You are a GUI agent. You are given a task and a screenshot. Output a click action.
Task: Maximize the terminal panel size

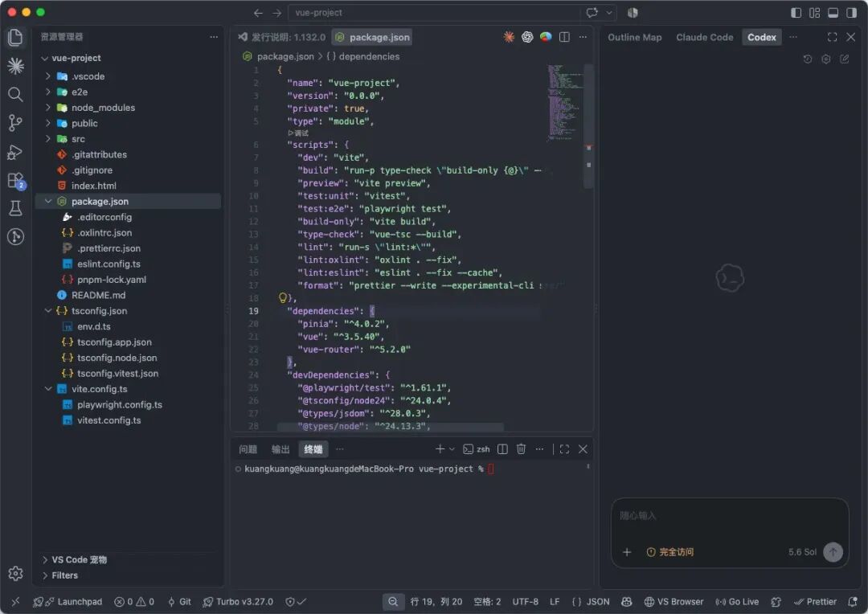[x=564, y=449]
